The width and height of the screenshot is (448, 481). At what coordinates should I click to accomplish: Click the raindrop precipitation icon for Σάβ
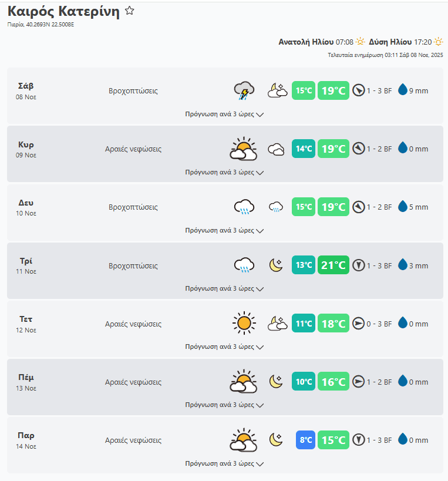click(x=403, y=90)
